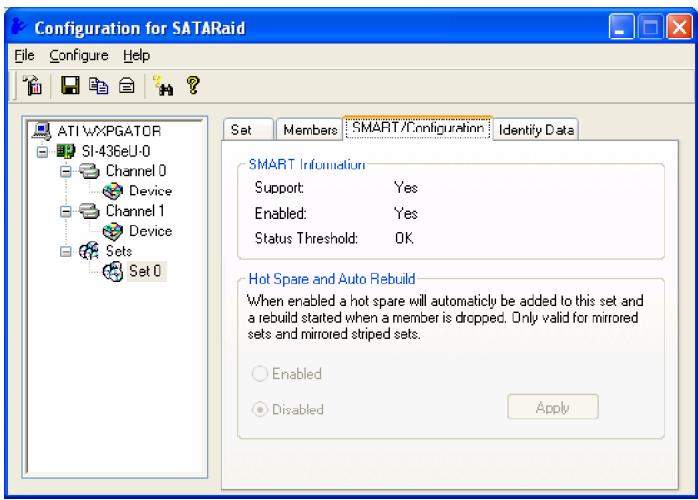
Task: Open the File menu
Action: click(24, 55)
